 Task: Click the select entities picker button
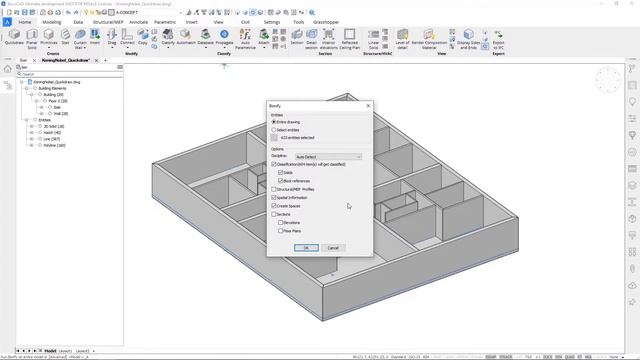(274, 138)
